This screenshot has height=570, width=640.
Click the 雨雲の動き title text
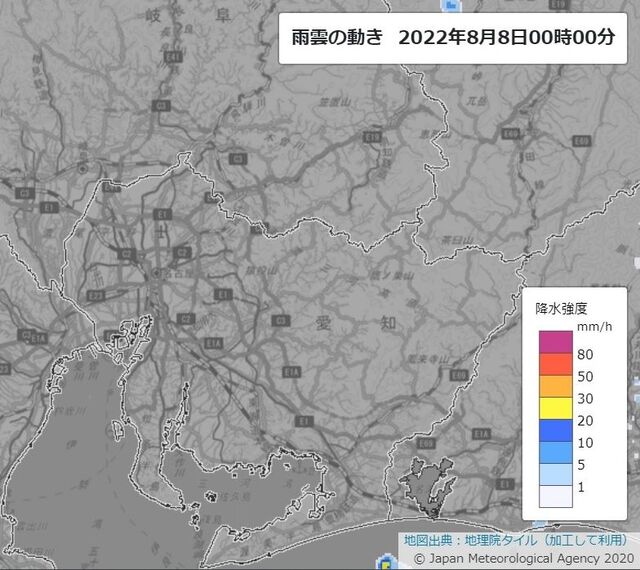tap(337, 38)
